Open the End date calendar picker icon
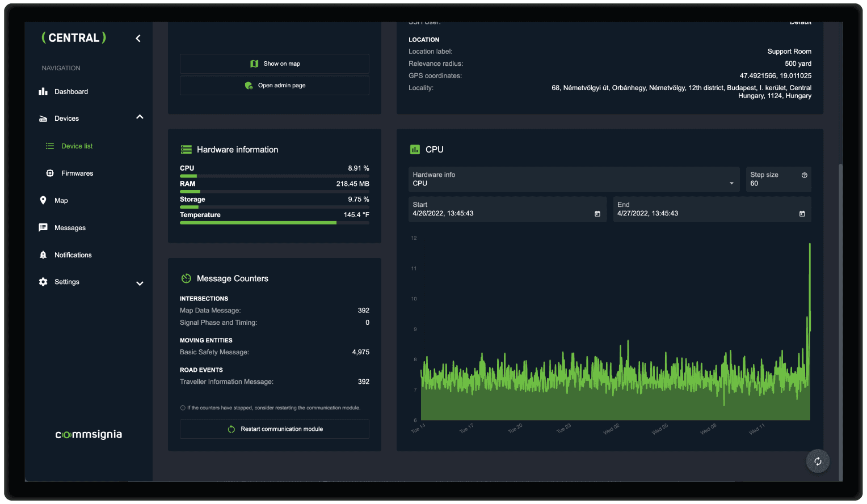This screenshot has height=504, width=867. tap(802, 214)
